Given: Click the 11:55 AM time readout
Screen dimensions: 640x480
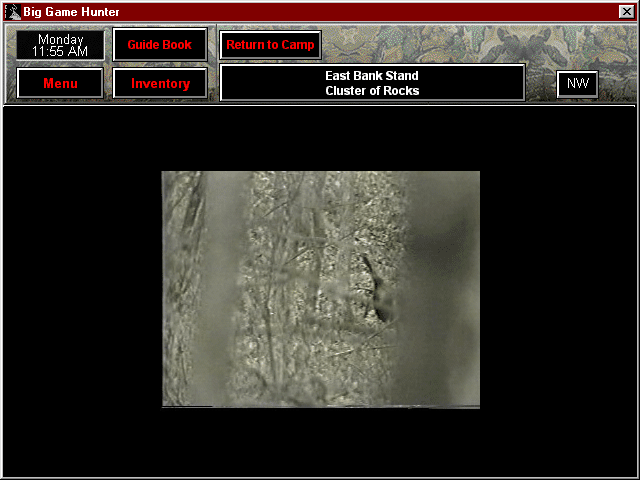Looking at the screenshot, I should click(60, 51).
